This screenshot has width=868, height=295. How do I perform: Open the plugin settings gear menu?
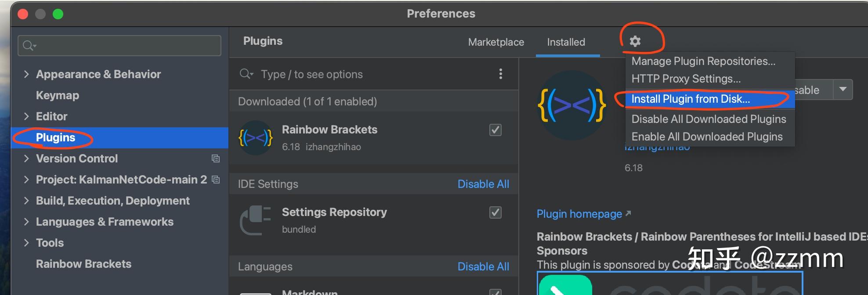click(x=636, y=41)
